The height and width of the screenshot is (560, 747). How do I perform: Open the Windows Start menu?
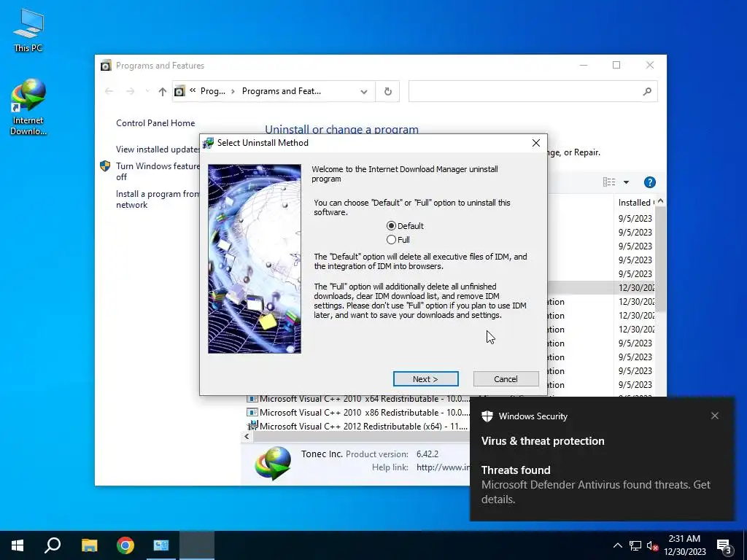[18, 545]
